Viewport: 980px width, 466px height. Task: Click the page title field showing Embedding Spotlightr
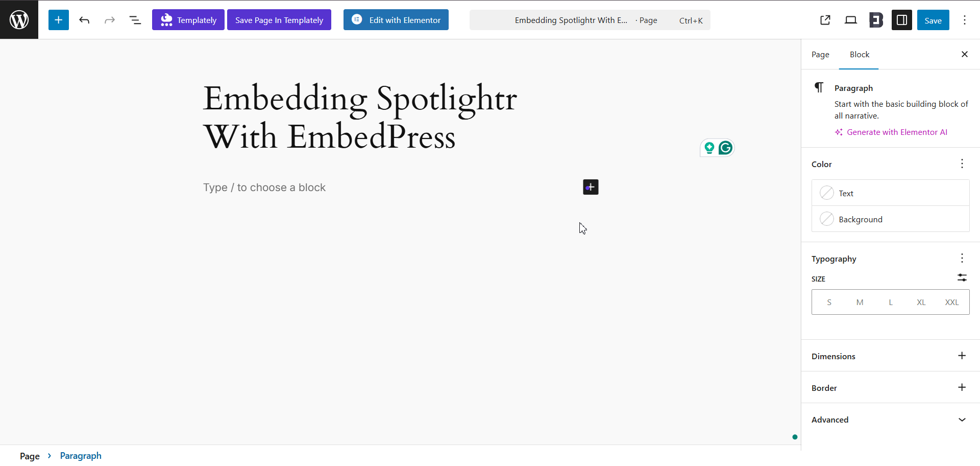click(x=571, y=20)
